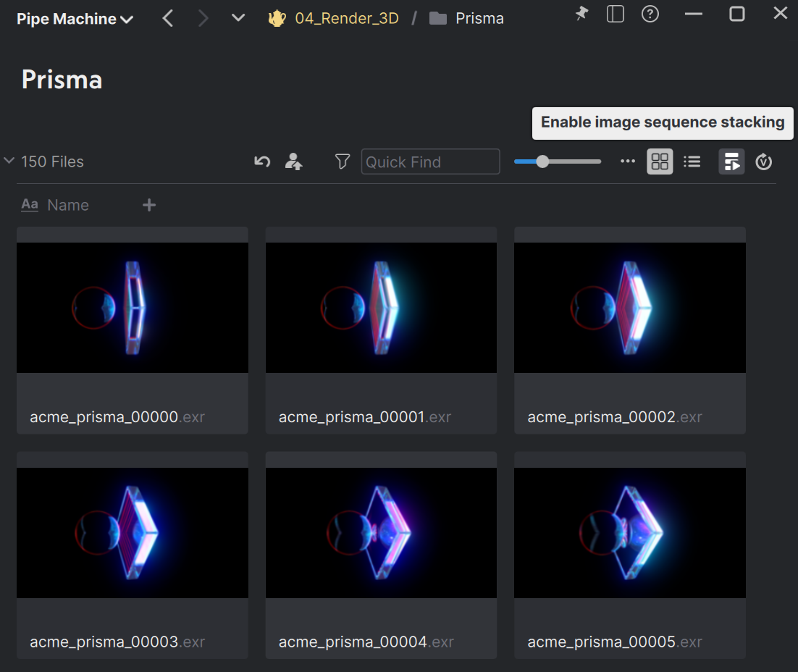
Task: Go back with the left arrow
Action: click(x=168, y=18)
